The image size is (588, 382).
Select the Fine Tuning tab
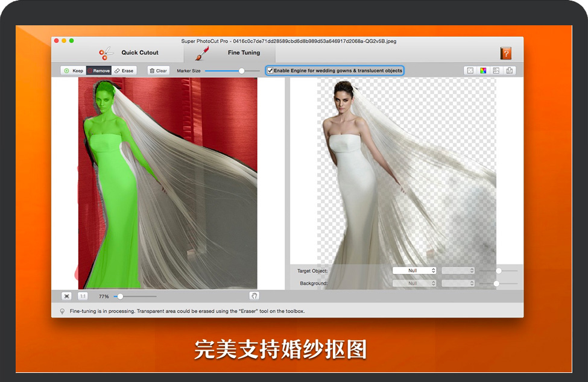pos(235,53)
